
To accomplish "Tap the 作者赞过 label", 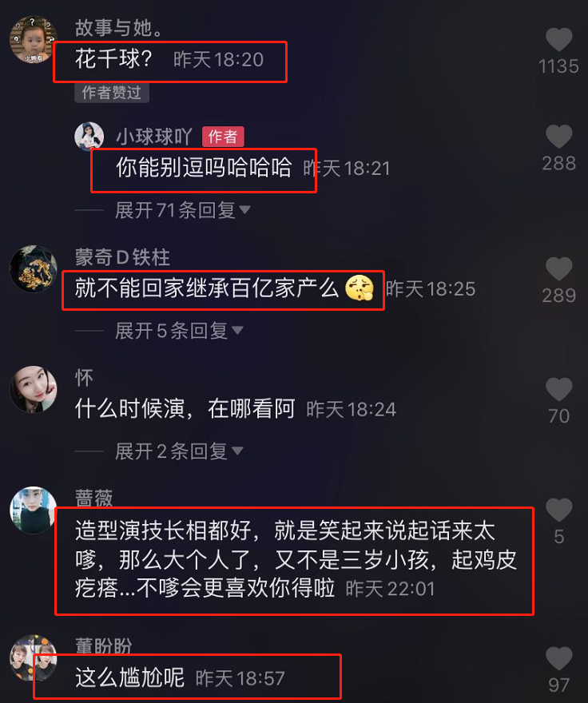I will point(112,93).
